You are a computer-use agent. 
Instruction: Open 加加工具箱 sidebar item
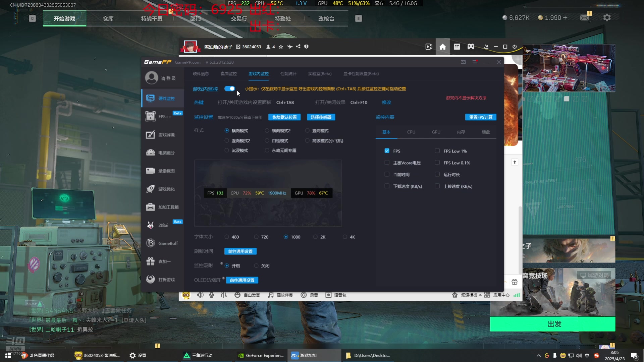163,207
